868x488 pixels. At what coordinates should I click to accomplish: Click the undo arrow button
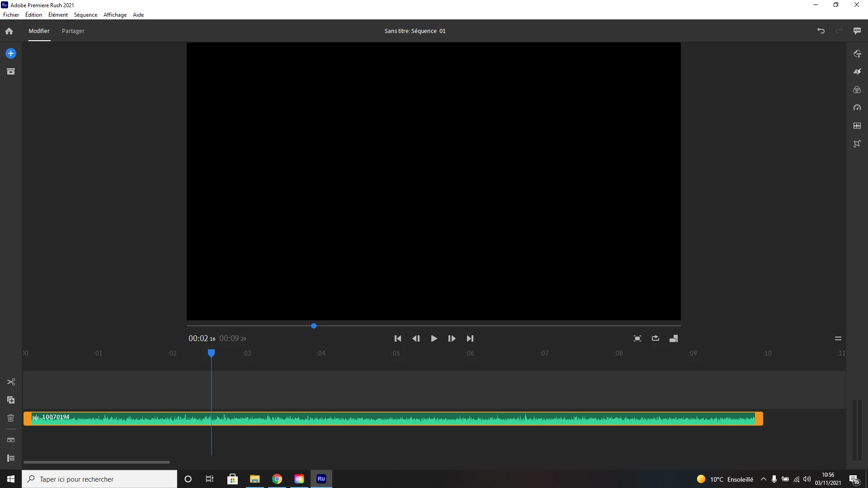pyautogui.click(x=821, y=31)
